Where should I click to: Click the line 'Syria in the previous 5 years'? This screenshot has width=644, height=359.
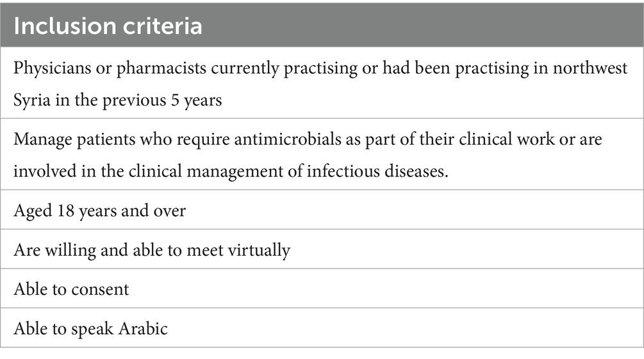tap(117, 100)
